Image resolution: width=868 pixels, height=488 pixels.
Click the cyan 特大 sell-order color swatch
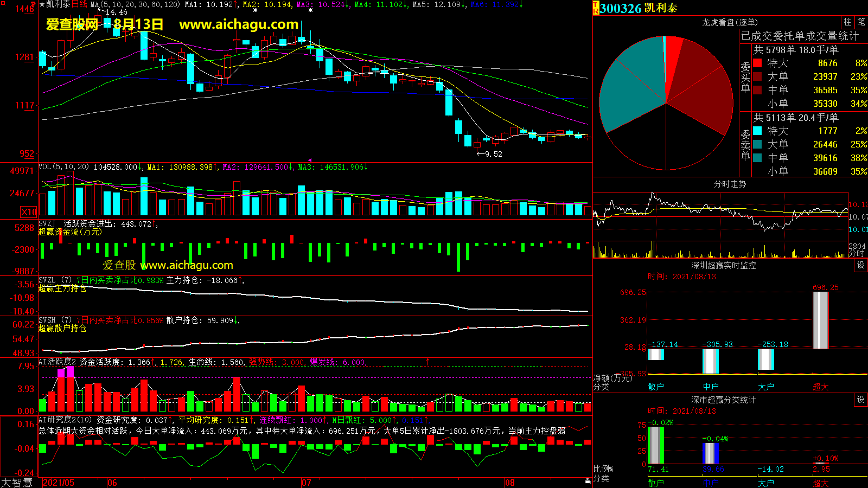757,131
